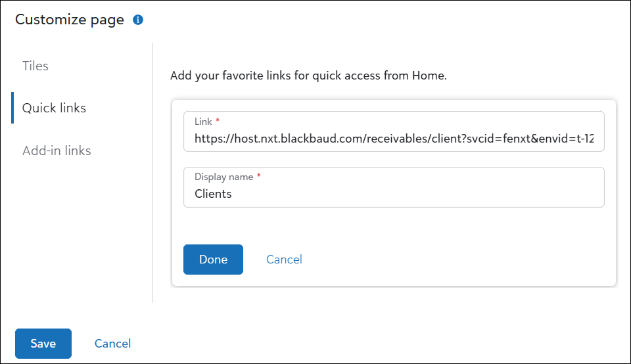Click the red asterisk beside Display name
The image size is (631, 364).
pyautogui.click(x=259, y=177)
